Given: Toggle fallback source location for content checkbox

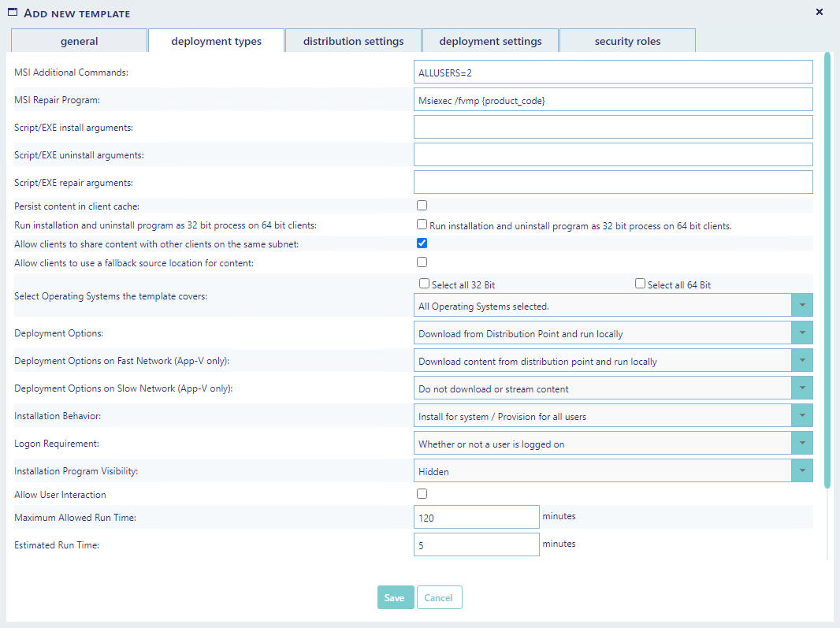Looking at the screenshot, I should pos(422,262).
